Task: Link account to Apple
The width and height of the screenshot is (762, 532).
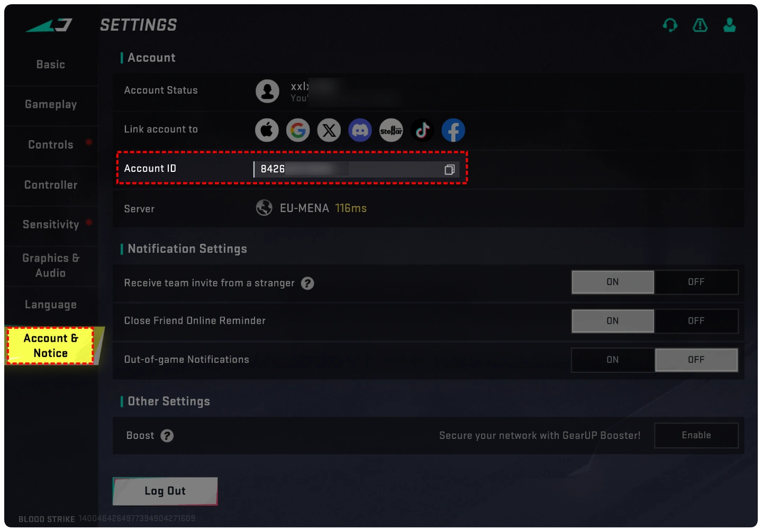Action: coord(267,130)
